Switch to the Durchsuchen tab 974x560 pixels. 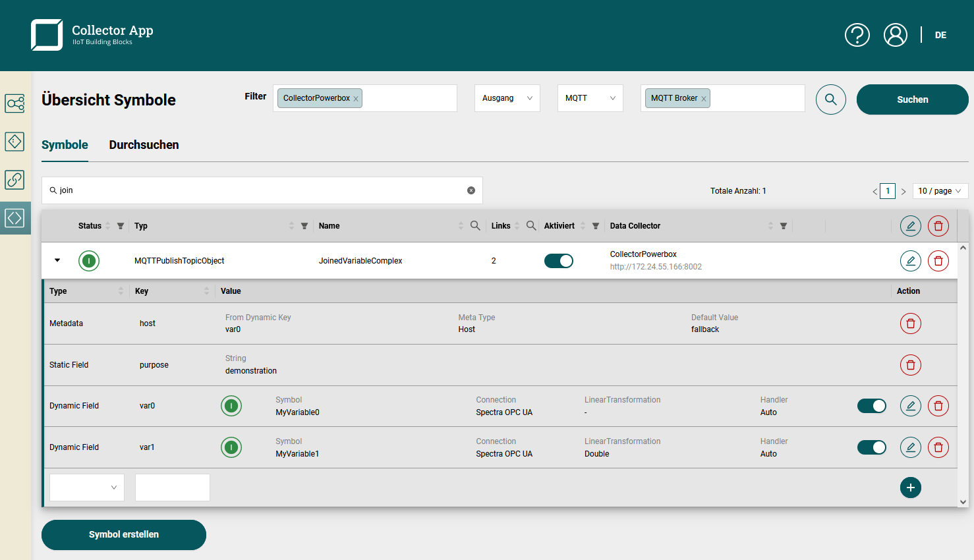(144, 145)
